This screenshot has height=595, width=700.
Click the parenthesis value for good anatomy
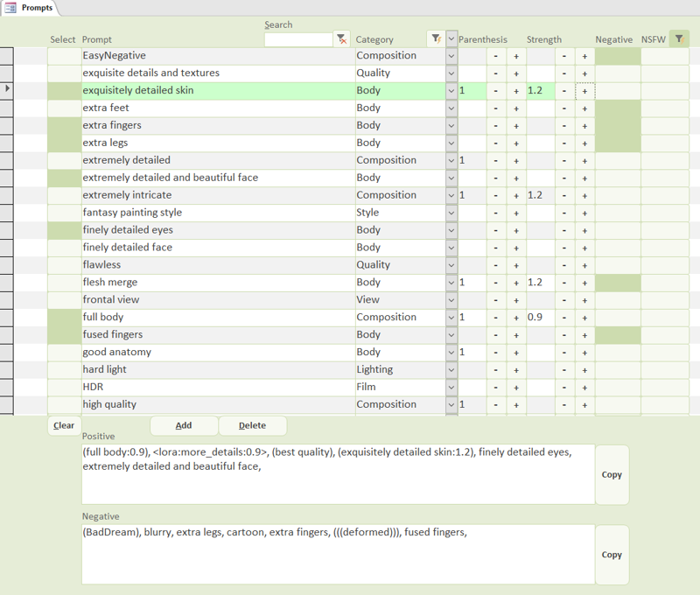click(x=472, y=352)
